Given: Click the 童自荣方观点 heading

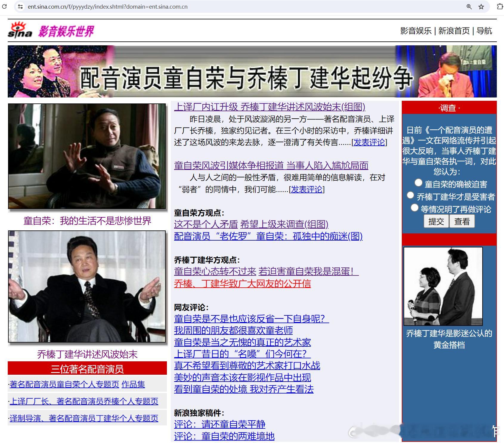Looking at the screenshot, I should tap(199, 213).
